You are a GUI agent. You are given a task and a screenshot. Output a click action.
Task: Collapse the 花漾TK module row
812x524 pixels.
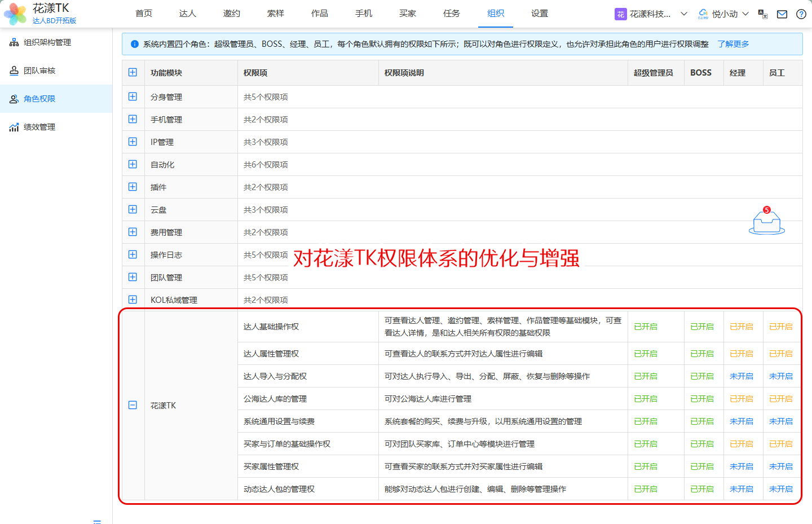click(133, 405)
